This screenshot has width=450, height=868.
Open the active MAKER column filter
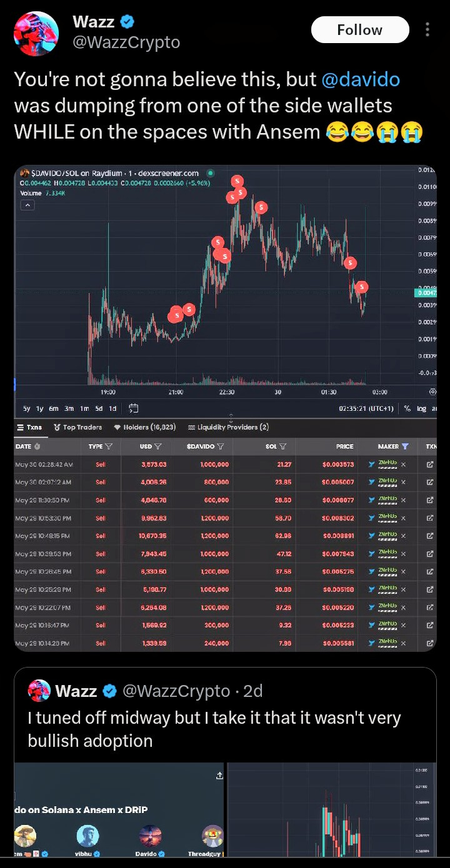click(405, 446)
